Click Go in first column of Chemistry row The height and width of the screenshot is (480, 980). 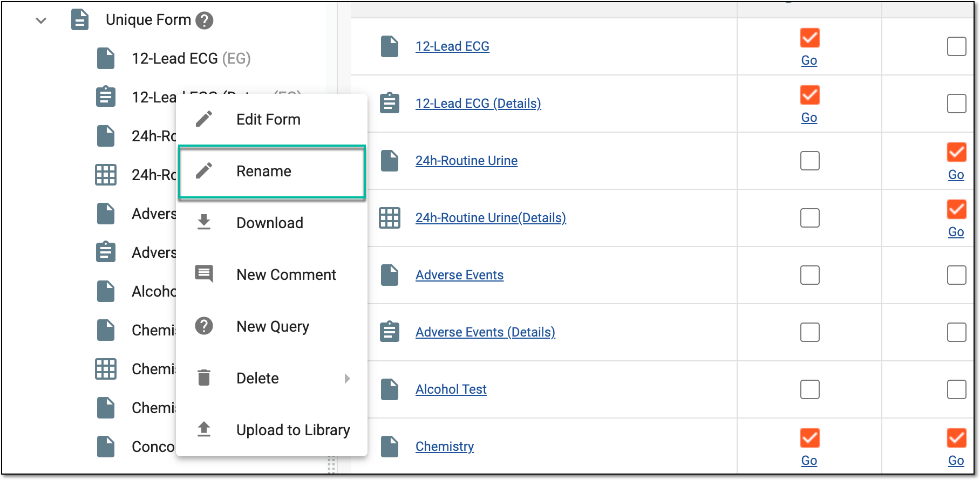(x=809, y=461)
